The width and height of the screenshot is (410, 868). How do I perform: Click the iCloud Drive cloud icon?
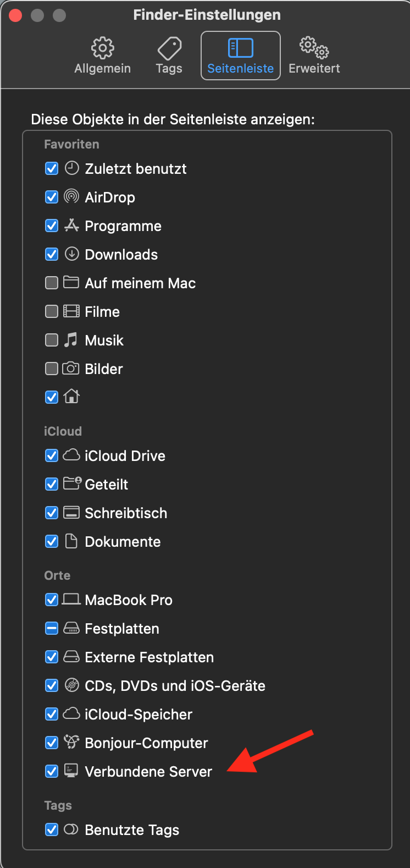point(71,455)
